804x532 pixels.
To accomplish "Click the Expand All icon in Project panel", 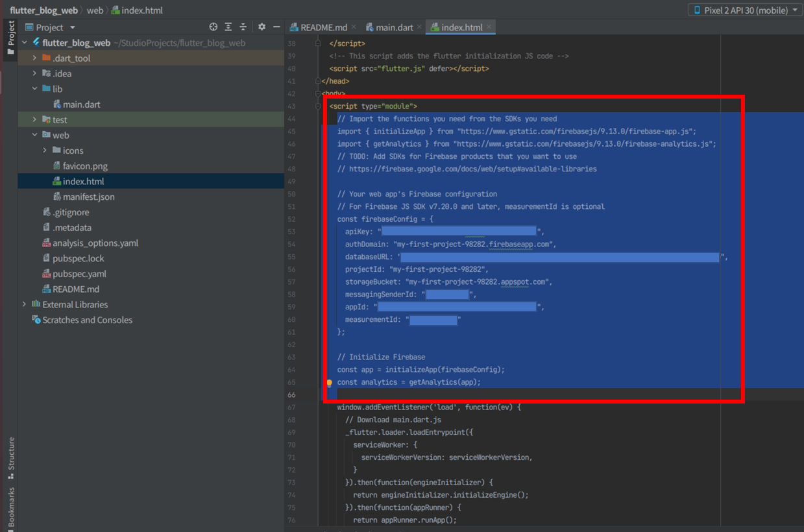I will [228, 27].
